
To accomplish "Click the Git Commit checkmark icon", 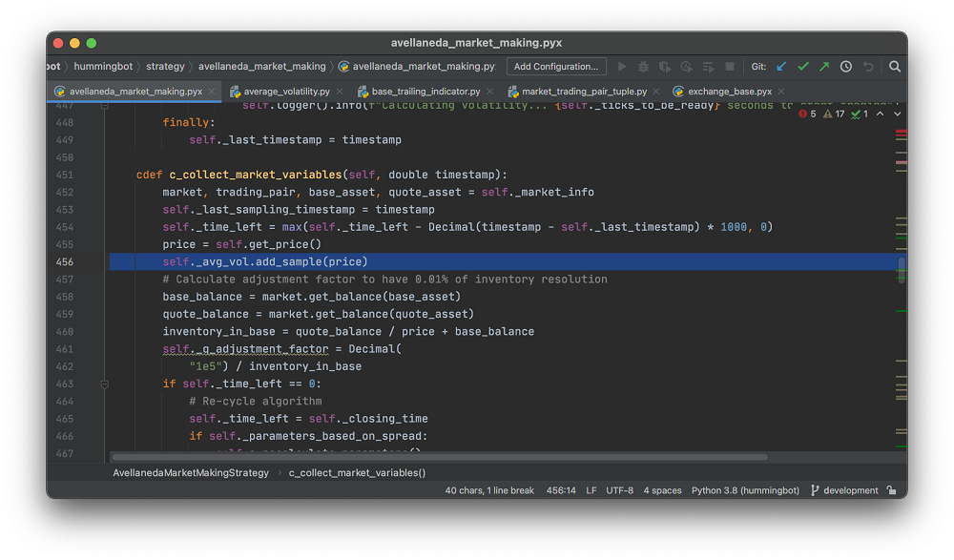I will coord(803,67).
